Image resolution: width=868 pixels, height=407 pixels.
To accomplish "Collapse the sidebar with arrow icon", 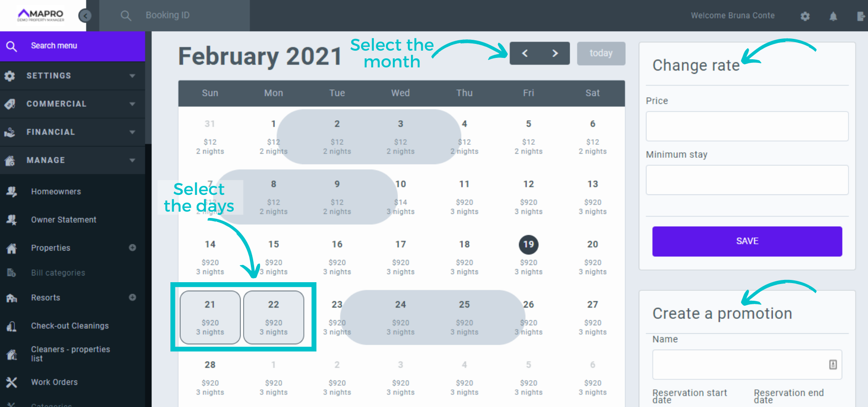I will click(x=85, y=16).
